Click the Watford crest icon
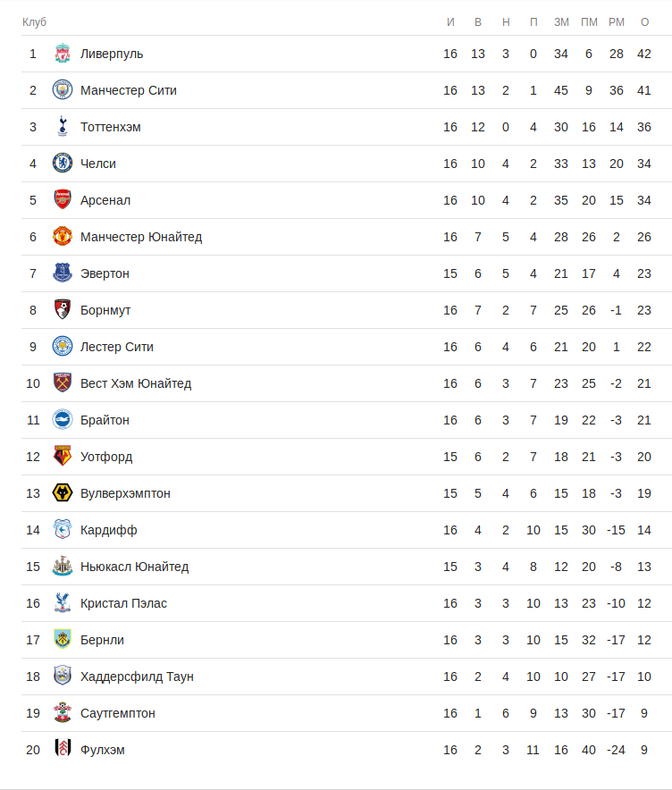The height and width of the screenshot is (790, 672). (62, 457)
